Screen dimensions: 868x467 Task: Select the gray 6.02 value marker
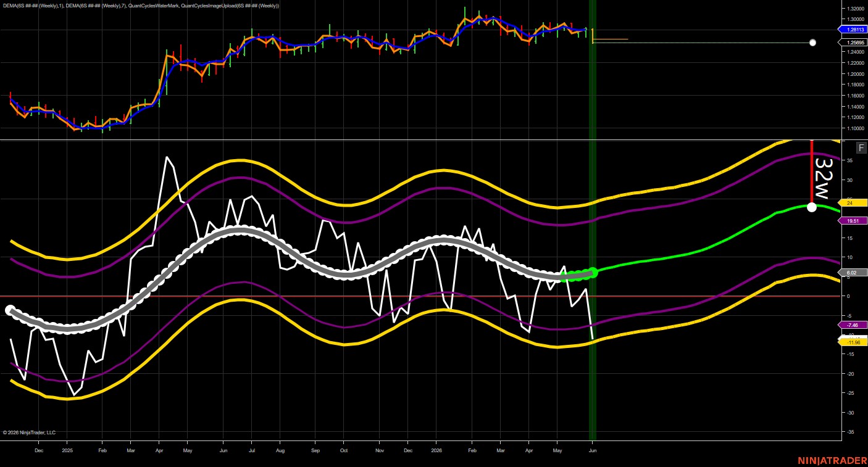pyautogui.click(x=853, y=272)
